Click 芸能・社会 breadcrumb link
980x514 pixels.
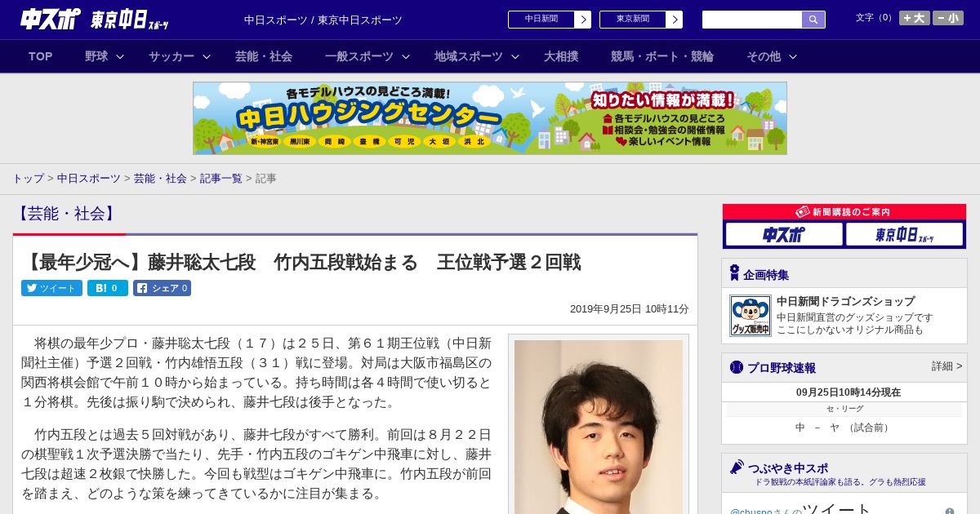160,178
